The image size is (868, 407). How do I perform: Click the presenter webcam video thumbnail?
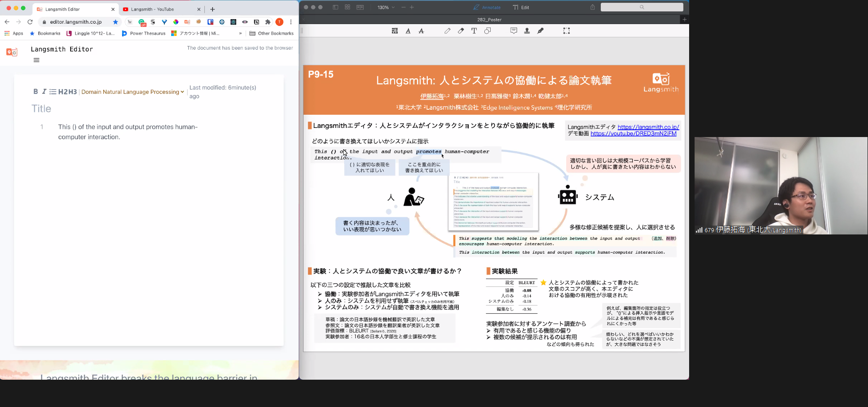[781, 186]
